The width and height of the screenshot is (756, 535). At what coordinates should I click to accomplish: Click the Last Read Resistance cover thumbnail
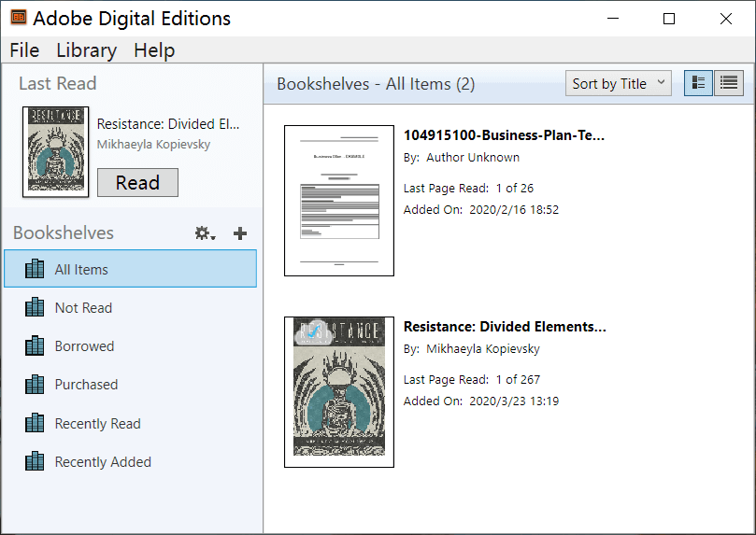[56, 151]
